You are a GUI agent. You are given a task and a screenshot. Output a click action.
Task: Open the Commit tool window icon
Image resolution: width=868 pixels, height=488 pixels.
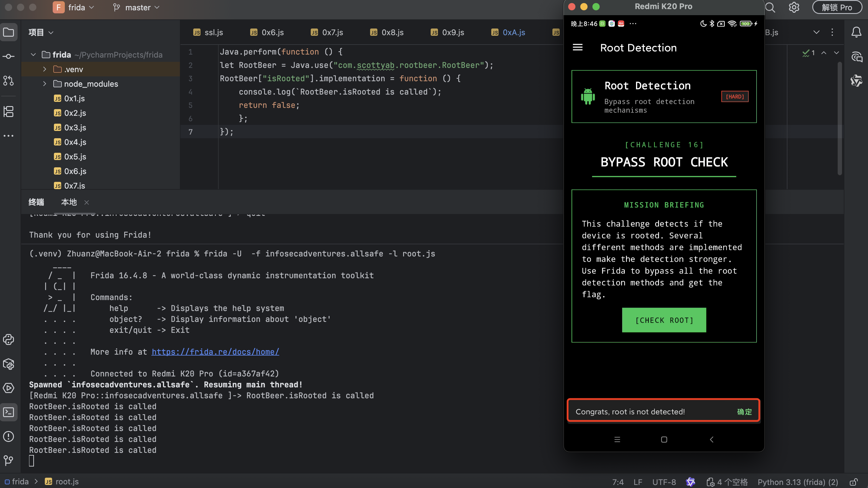(x=8, y=56)
